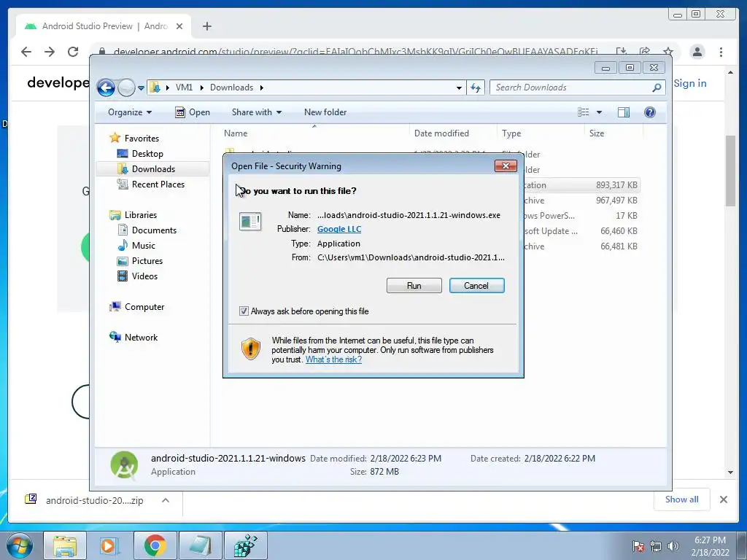This screenshot has width=747, height=560.
Task: Click Downloads in the address breadcrumb
Action: pyautogui.click(x=231, y=87)
